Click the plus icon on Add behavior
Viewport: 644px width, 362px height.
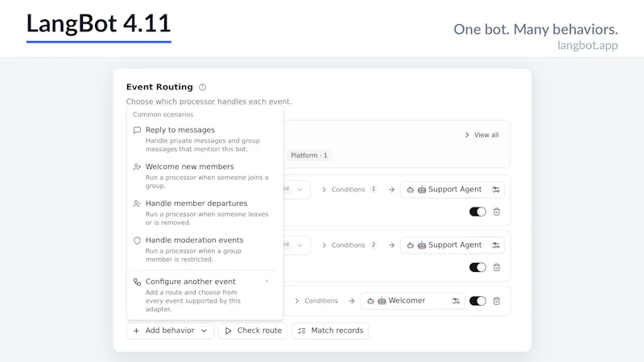[136, 331]
